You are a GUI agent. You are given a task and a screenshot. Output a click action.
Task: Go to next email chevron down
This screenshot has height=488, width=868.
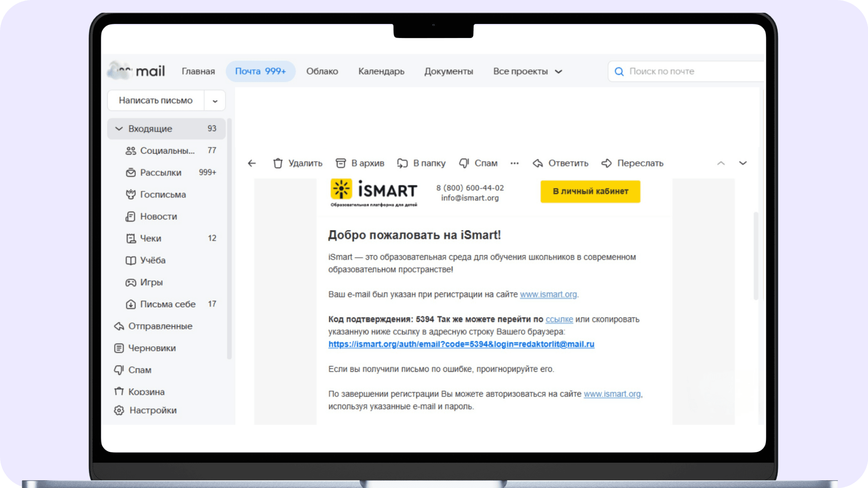tap(743, 163)
